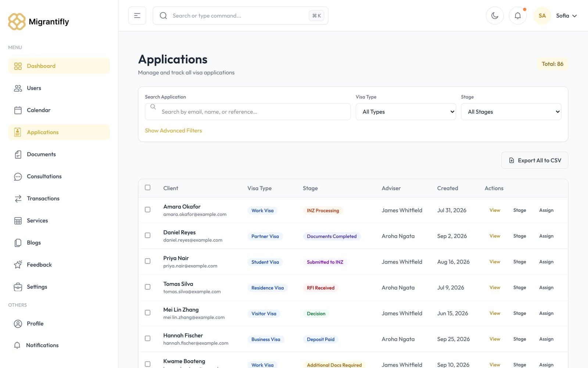Screen dimensions: 588x368
Task: Click the RFI Received stage badge
Action: pyautogui.click(x=320, y=288)
